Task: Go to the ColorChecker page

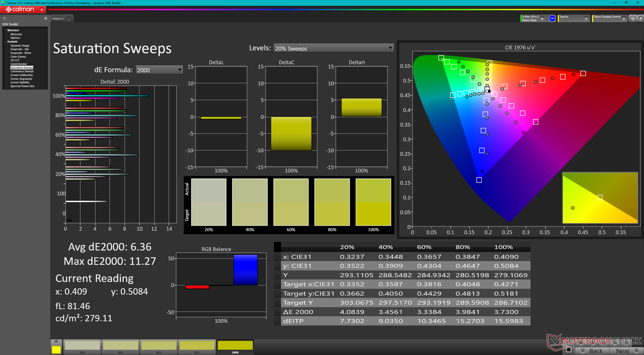Action: (18, 64)
